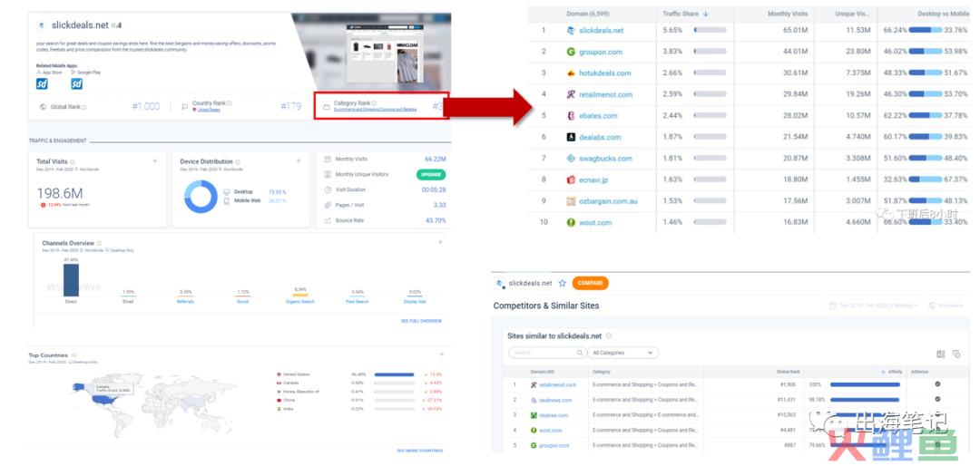Open the App Store slickdeals app icon
Screen dimensions: 980x466
pos(42,83)
